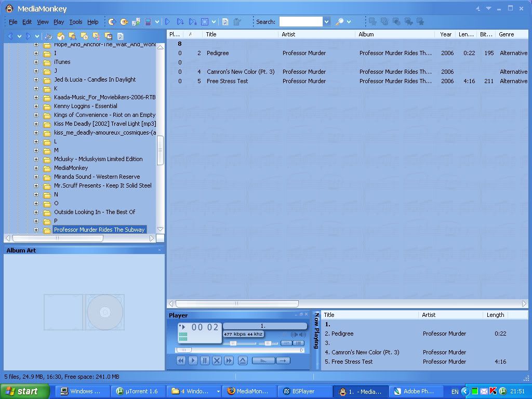Screen dimensions: 532x399
Task: Select the Free Stress Test track row
Action: pos(227,81)
